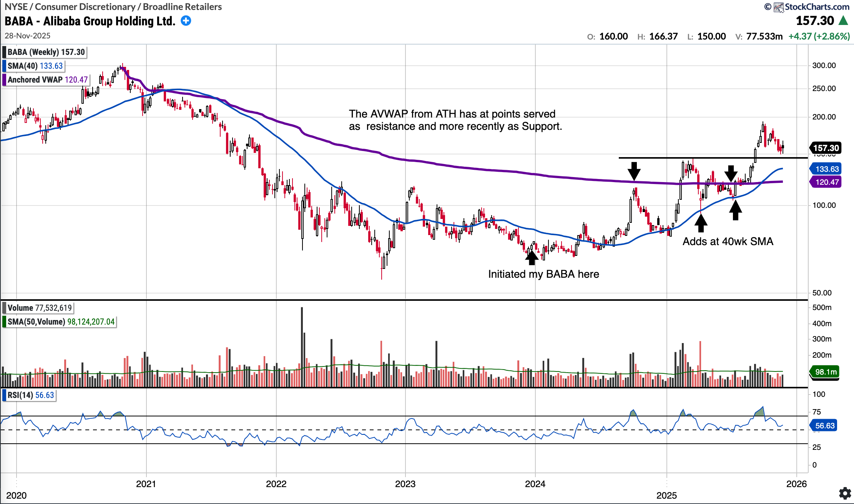Screen dimensions: 854x504
Task: Click the up arrow above 'Adds at 40wk SMA'
Action: click(x=701, y=223)
